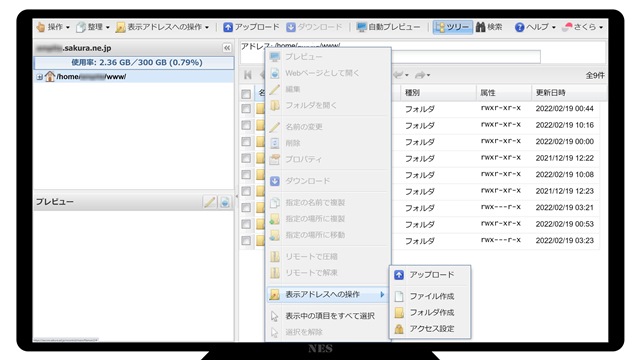Click the sakura.ne.jp server name header
Image resolution: width=640 pixels, height=360 pixels.
(73, 48)
